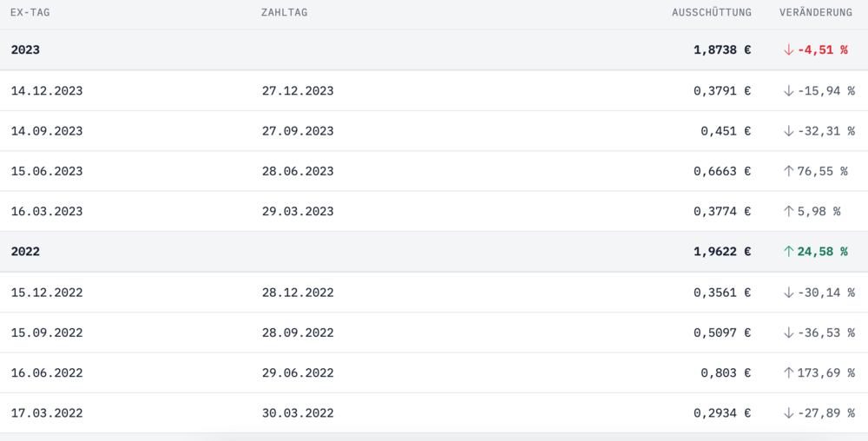Screen dimensions: 868x441
Task: Sort by the EX-TAG column header
Action: [x=30, y=13]
